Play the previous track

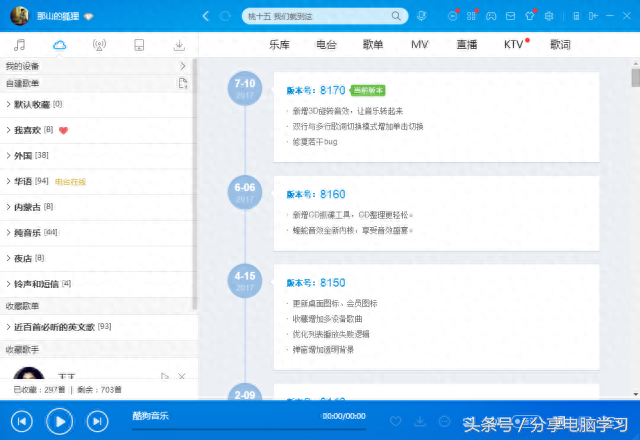pos(22,421)
